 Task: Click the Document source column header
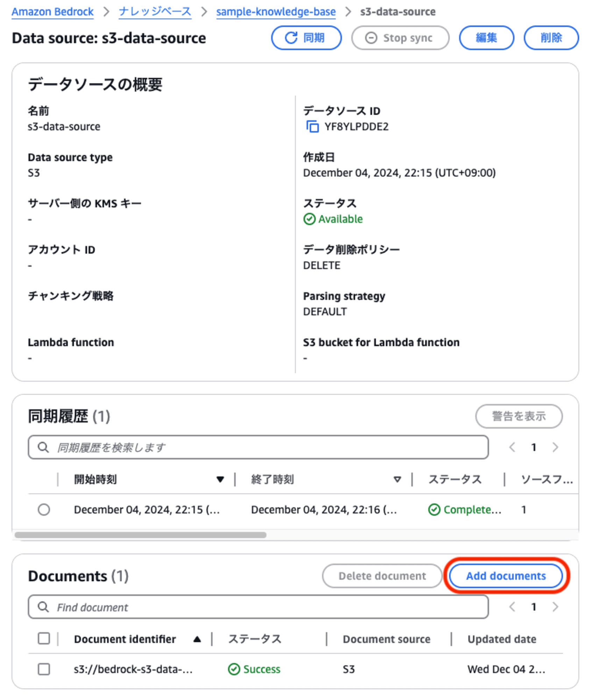click(x=386, y=639)
